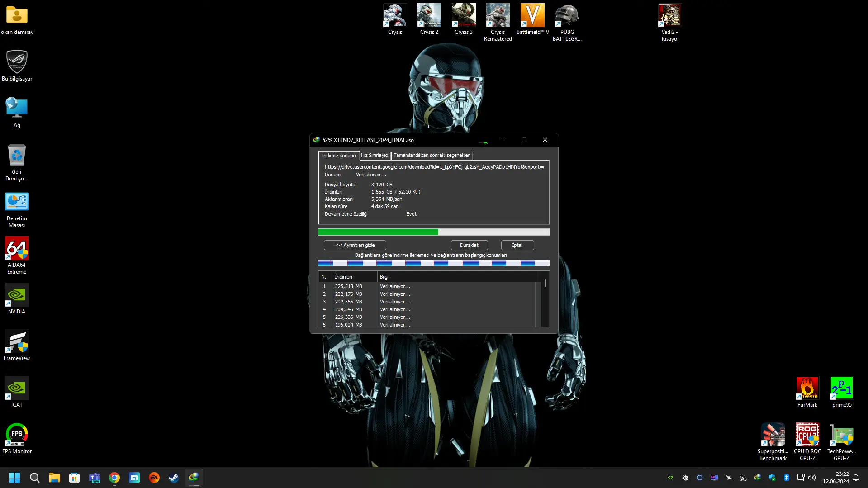Select the Battlefield V shortcut

[x=532, y=19]
